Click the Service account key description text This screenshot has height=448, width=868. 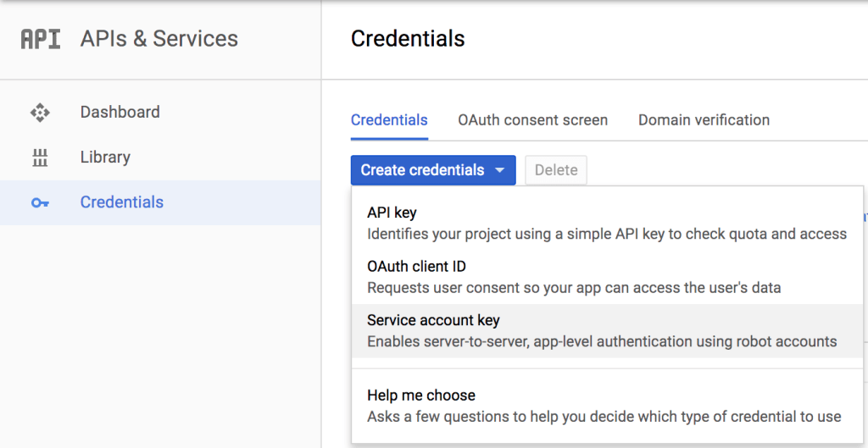[602, 341]
